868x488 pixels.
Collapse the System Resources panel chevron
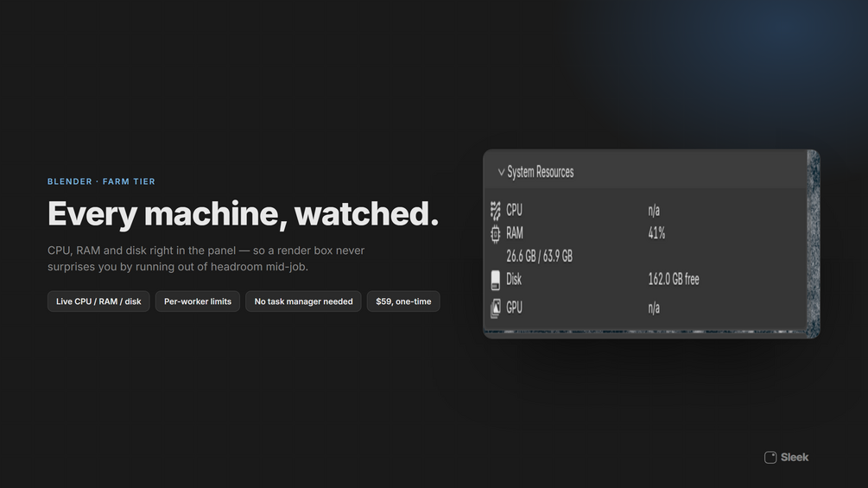[x=501, y=172]
